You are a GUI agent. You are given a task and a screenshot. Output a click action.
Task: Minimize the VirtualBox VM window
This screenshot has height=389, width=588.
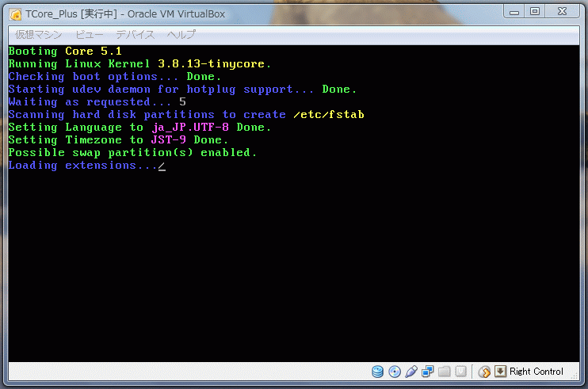point(514,11)
